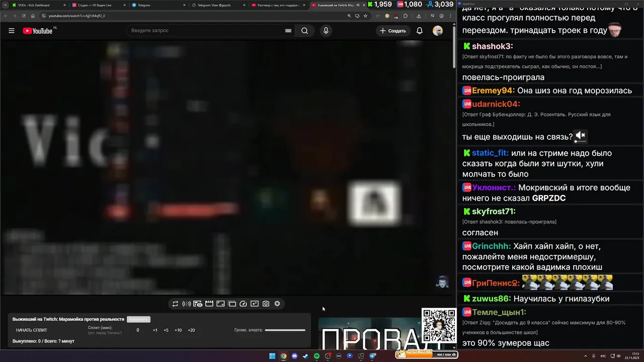Open the gear settings icon in toolbar
Viewport: 644px width, 362px height.
[x=277, y=304]
